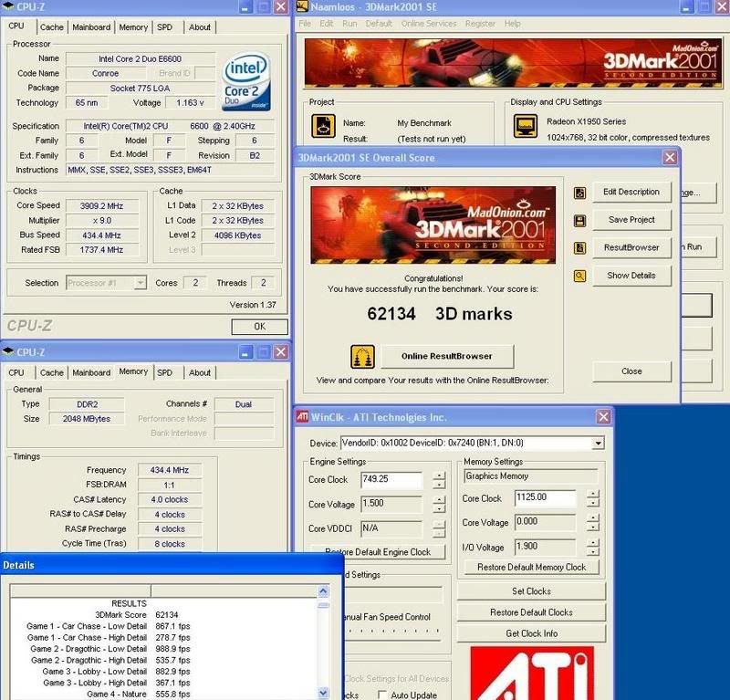Decrease engine Core Voltage with the down arrow
This screenshot has width=730, height=700.
point(439,509)
